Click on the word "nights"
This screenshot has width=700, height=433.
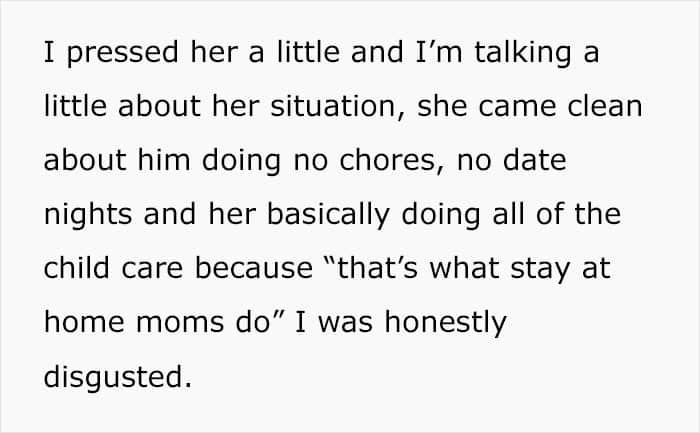88,216
